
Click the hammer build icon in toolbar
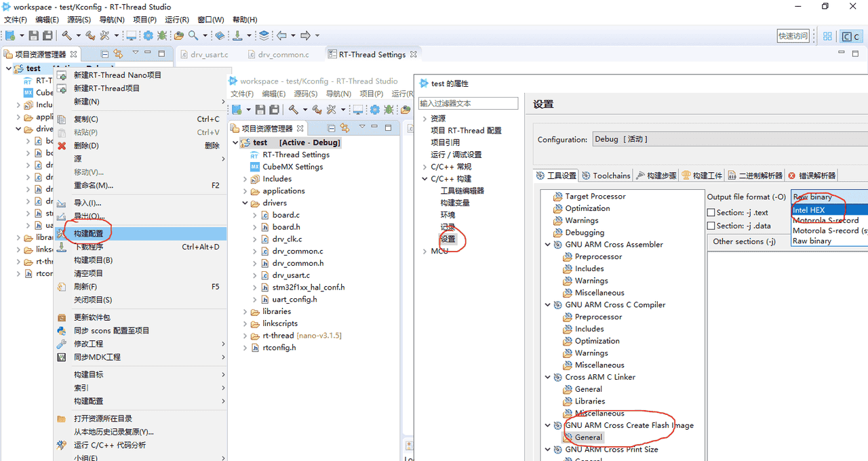67,35
